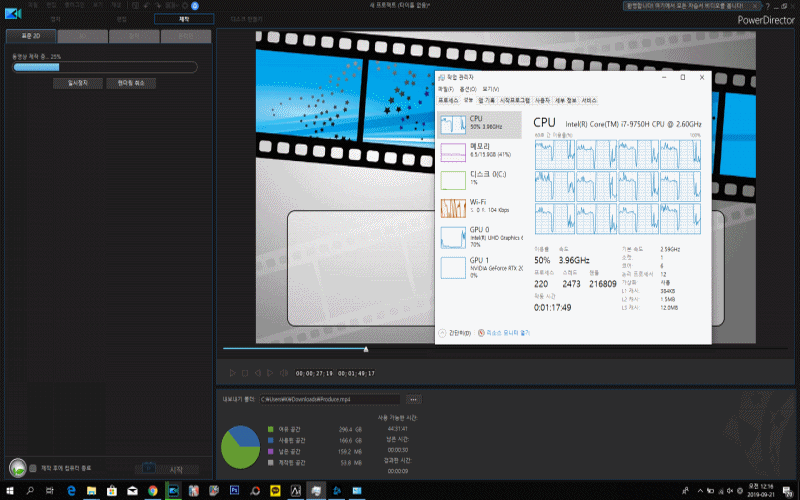Screen dimensions: 800x500
Task: Open the action center notification icon
Action: point(788,491)
